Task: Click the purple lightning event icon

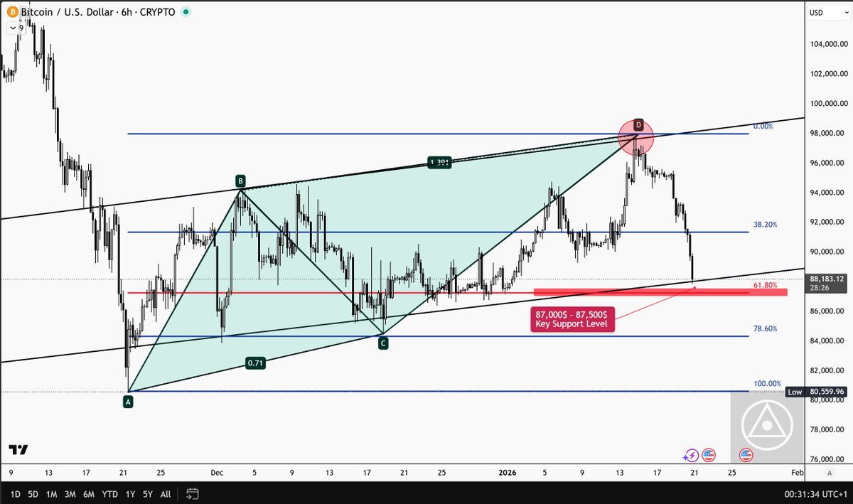Action: pos(691,455)
